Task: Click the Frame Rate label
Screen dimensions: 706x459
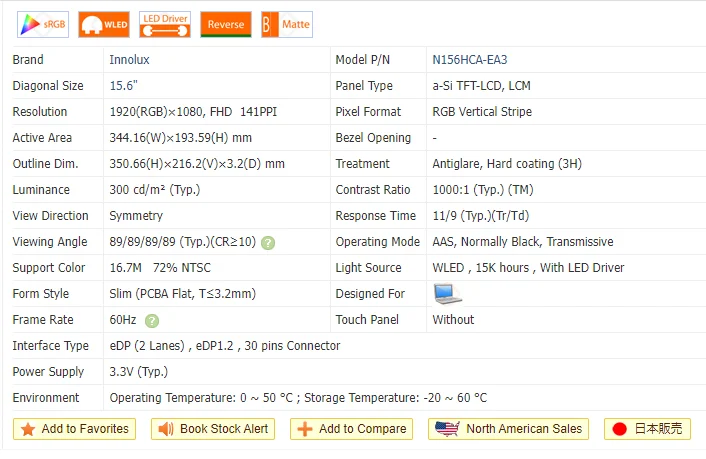Action: [x=43, y=320]
